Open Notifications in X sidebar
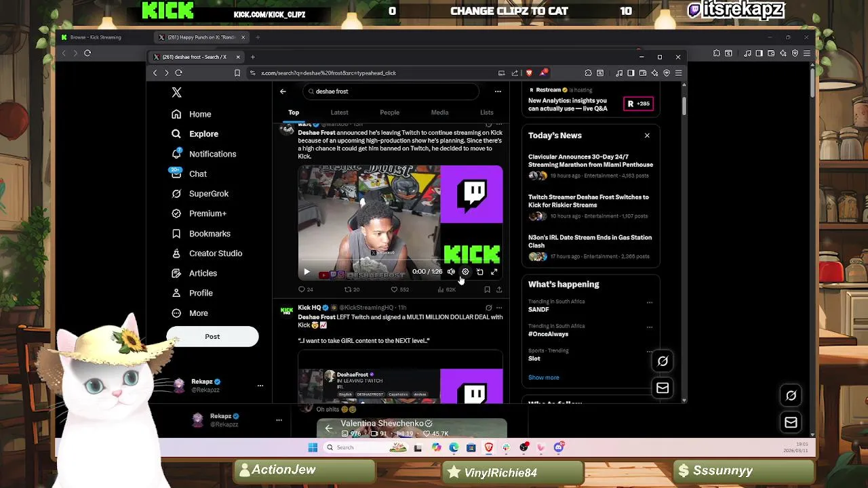The height and width of the screenshot is (488, 868). click(203, 154)
